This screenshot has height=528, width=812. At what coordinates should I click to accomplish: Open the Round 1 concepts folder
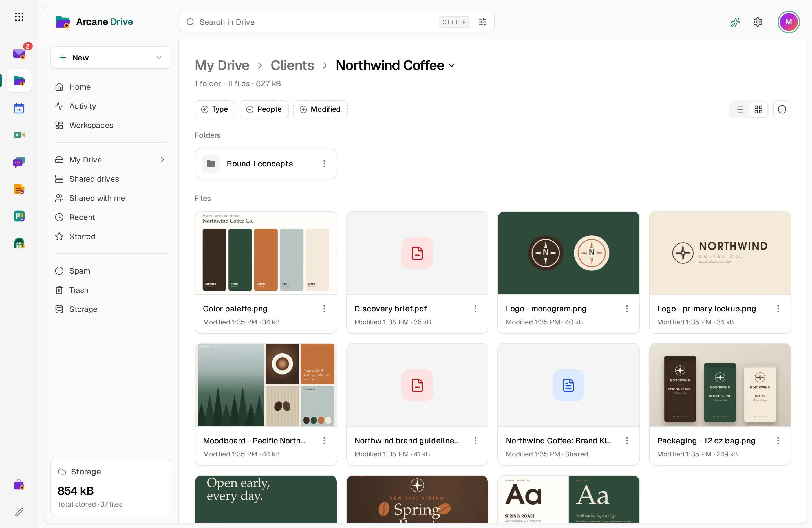click(x=266, y=164)
